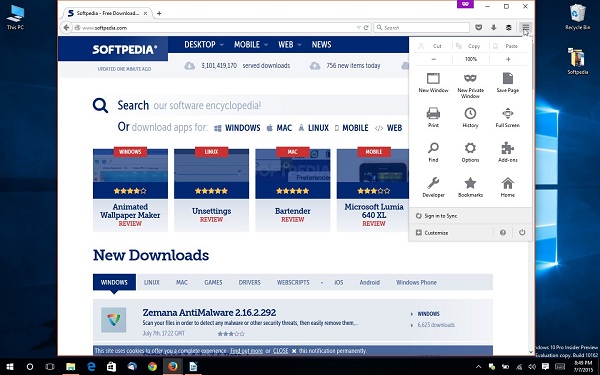Click the Pocket icon in toolbar
Viewport: 600px width, 375px height.
click(478, 28)
